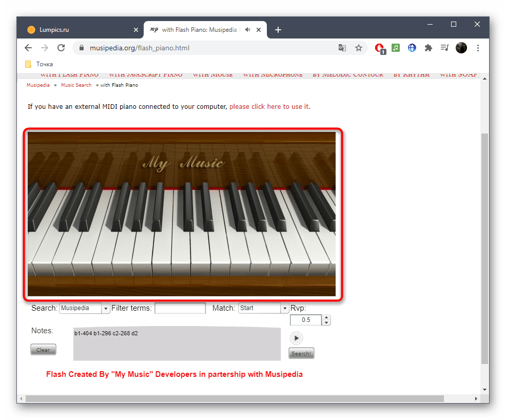The width and height of the screenshot is (506, 420).
Task: Open the red ad blocker extension
Action: (379, 48)
